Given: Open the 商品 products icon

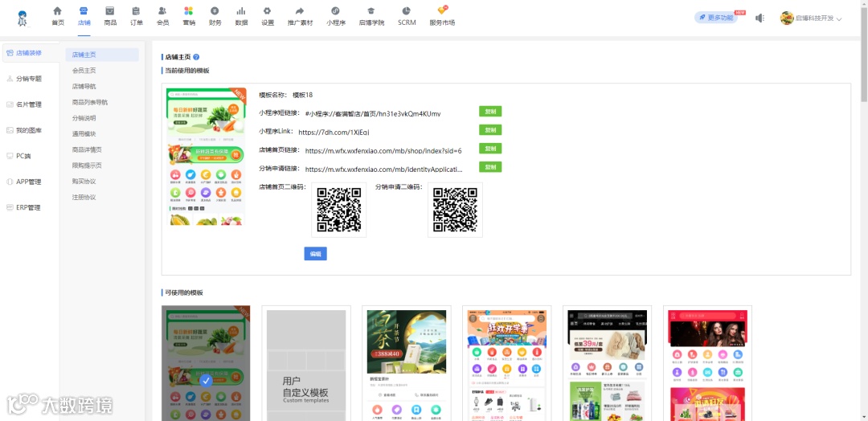Looking at the screenshot, I should 110,11.
